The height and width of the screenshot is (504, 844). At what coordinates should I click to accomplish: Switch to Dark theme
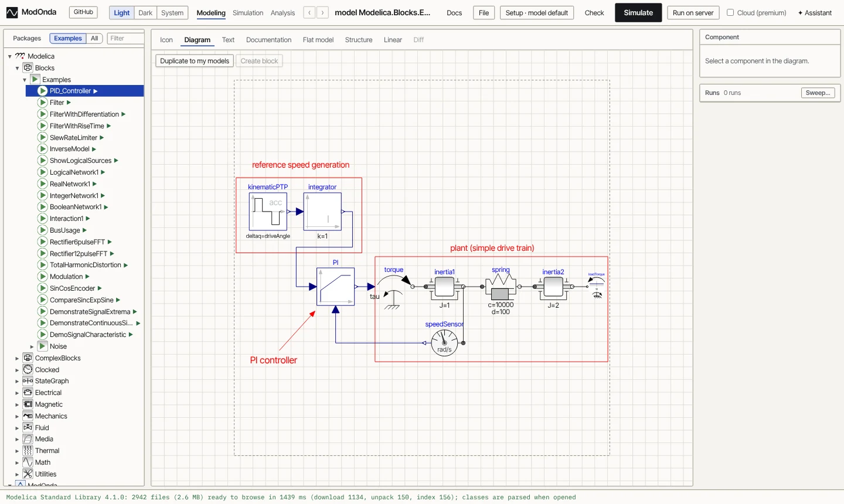tap(145, 13)
